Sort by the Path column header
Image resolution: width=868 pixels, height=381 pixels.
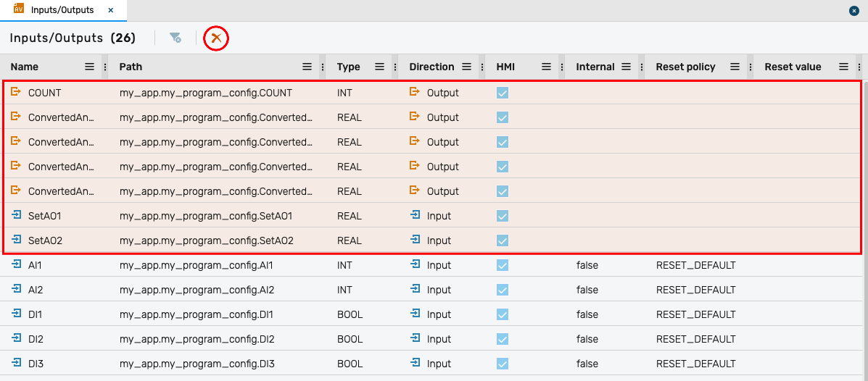pyautogui.click(x=131, y=67)
